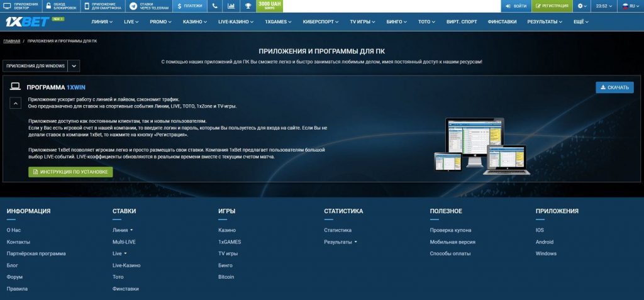Open the Тото footer link
The height and width of the screenshot is (300, 644).
[118, 277]
